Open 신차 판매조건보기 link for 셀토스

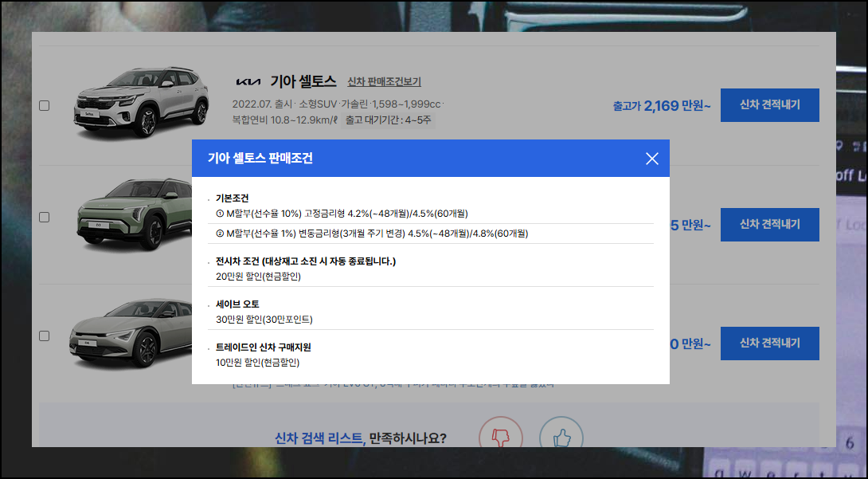384,81
